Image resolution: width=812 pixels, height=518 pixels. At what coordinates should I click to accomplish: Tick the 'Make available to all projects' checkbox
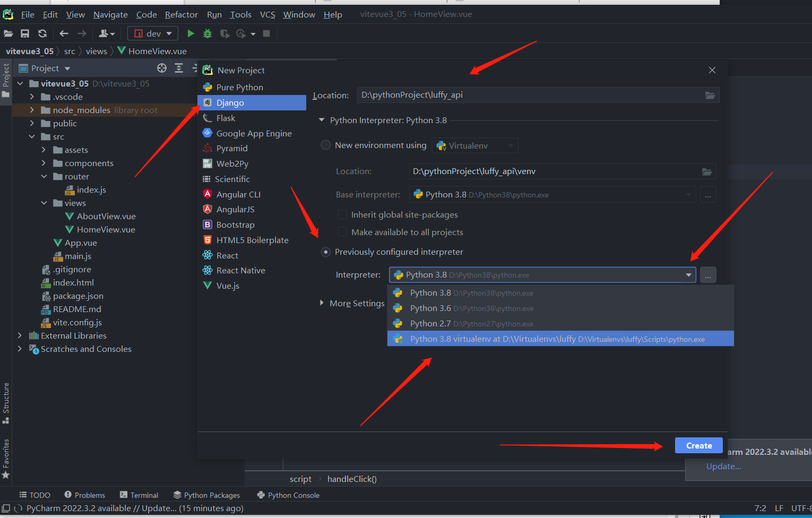[x=343, y=232]
